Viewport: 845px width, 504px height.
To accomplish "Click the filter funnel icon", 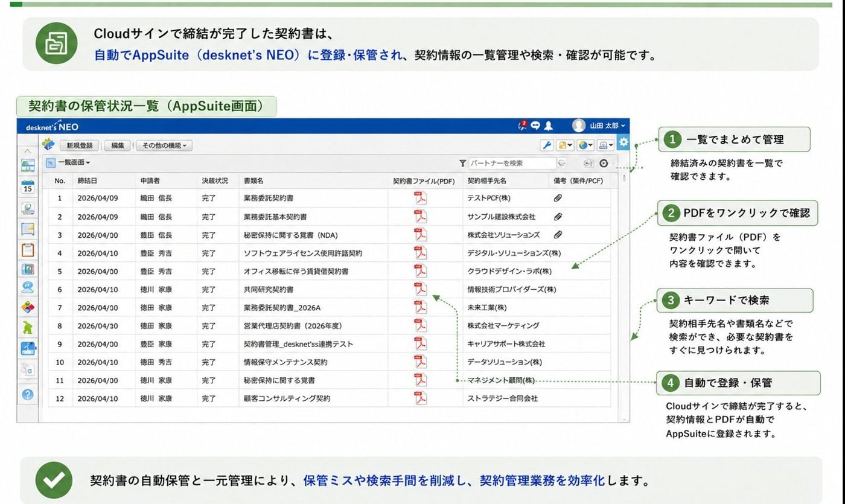I will pyautogui.click(x=462, y=163).
